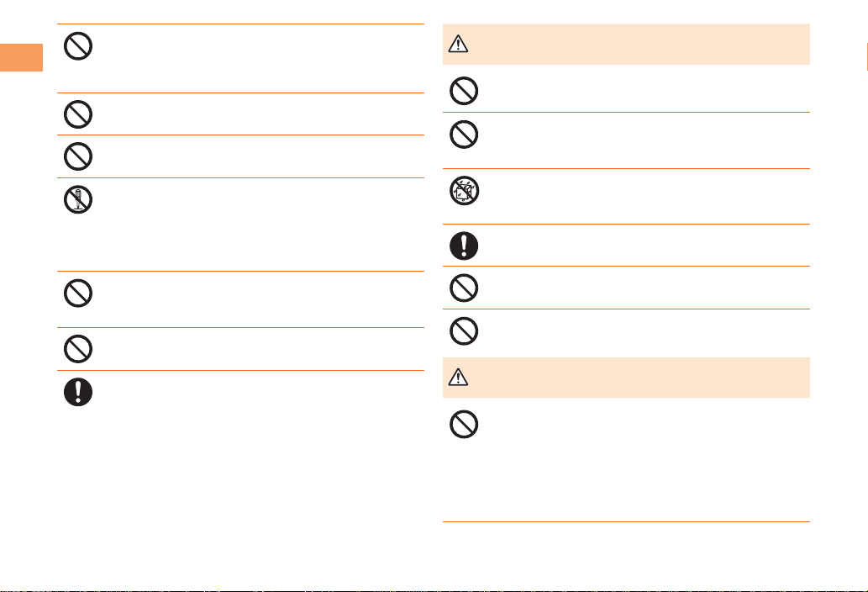Click the prohibition icon just above the water-splash icon

click(464, 135)
